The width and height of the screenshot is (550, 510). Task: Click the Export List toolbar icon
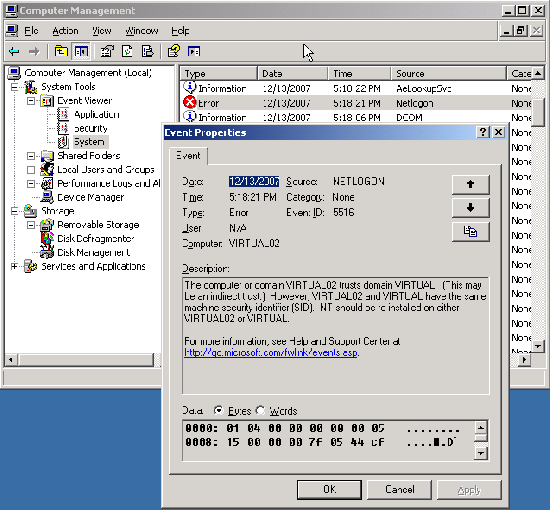[148, 52]
